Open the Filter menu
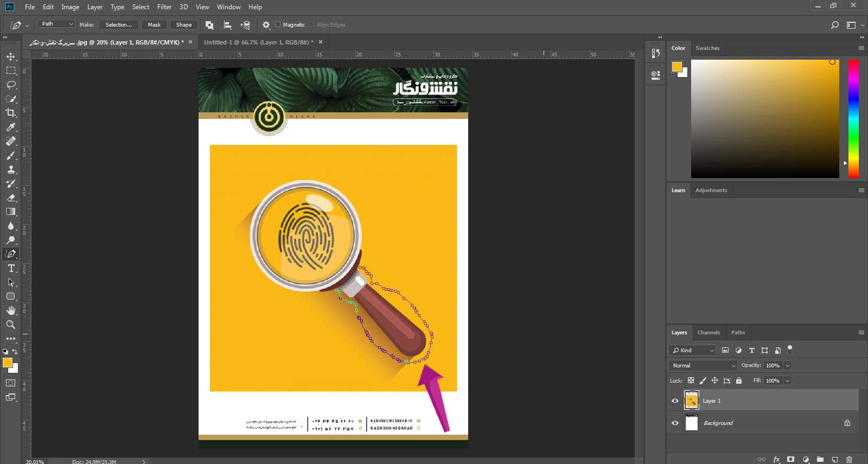Viewport: 868px width, 464px height. 164,7
